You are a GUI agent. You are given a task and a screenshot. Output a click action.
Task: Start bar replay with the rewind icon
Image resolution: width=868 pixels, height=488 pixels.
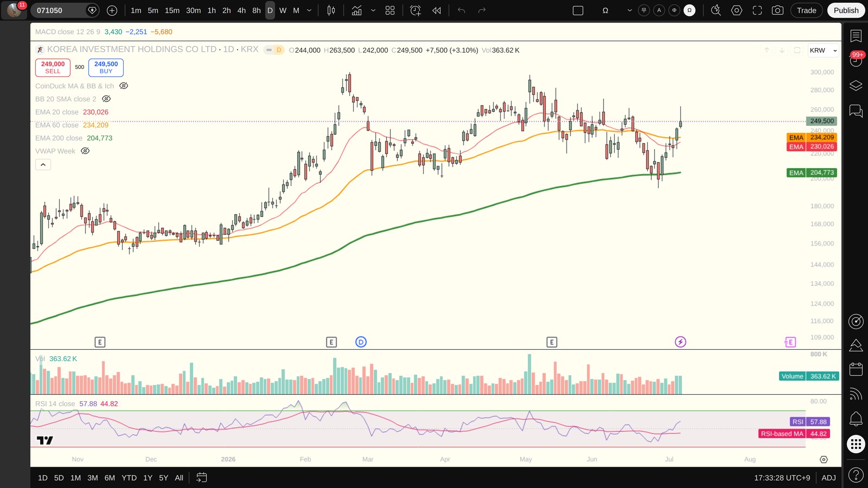pyautogui.click(x=437, y=10)
